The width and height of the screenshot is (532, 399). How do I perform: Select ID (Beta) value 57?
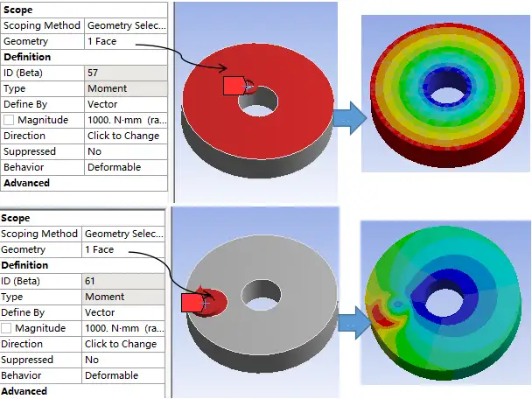point(126,73)
